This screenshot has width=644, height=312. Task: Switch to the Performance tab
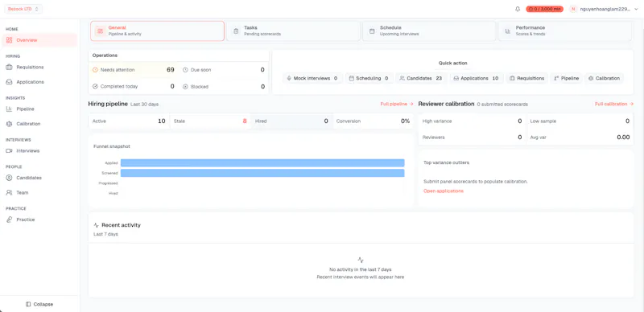(565, 31)
